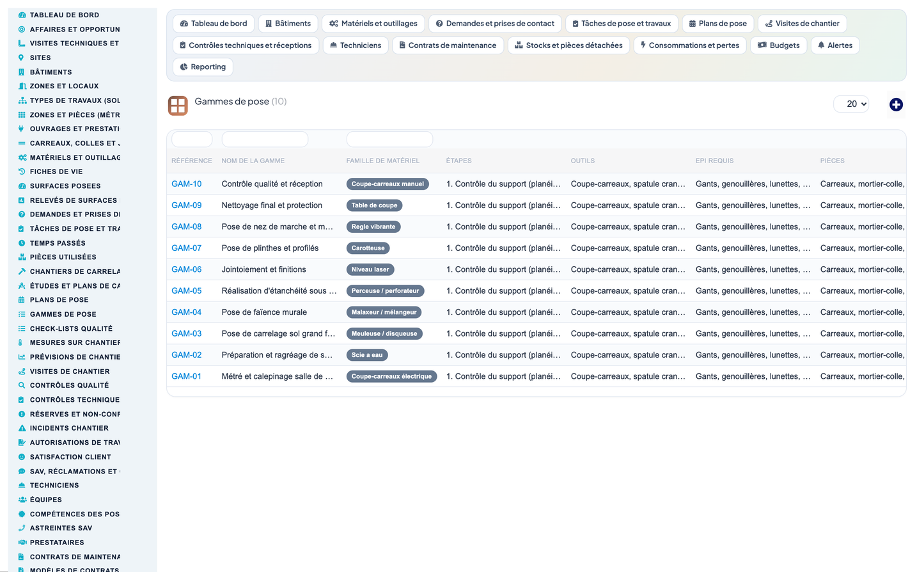Image resolution: width=924 pixels, height=572 pixels.
Task: Open the Reporting tab
Action: coord(203,67)
